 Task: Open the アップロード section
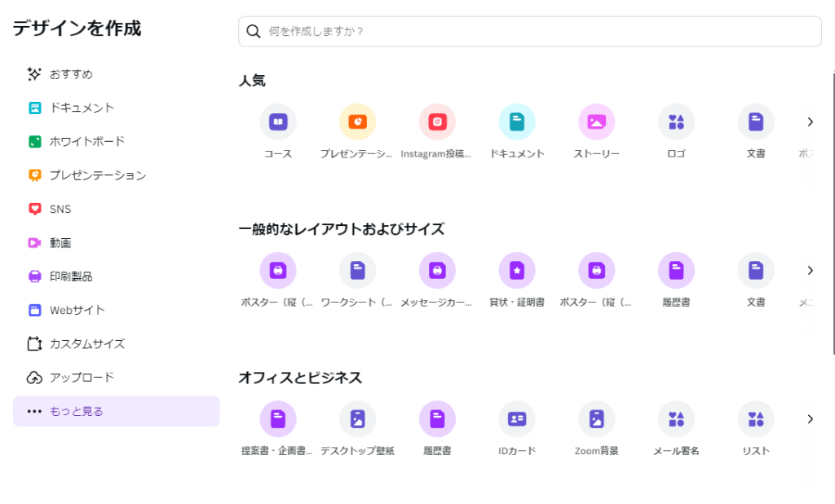pos(83,377)
